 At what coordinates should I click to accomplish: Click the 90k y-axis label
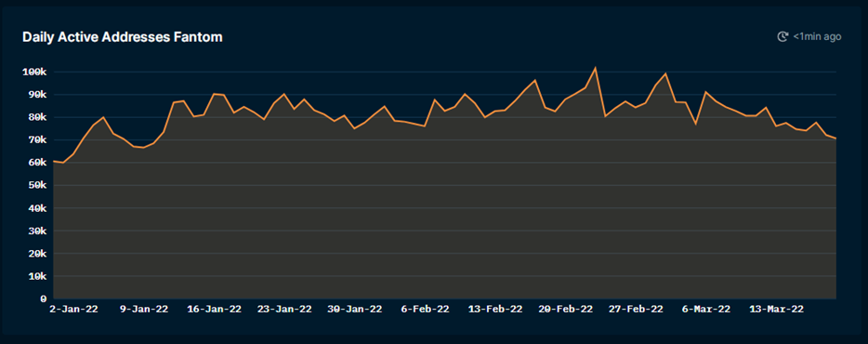pos(37,95)
